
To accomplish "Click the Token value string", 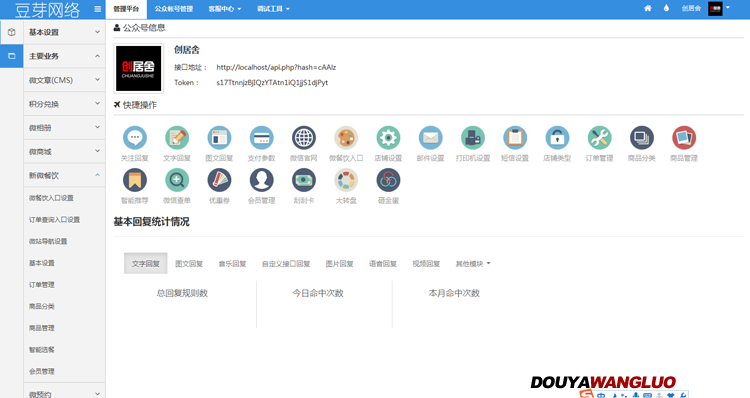I will coord(272,82).
